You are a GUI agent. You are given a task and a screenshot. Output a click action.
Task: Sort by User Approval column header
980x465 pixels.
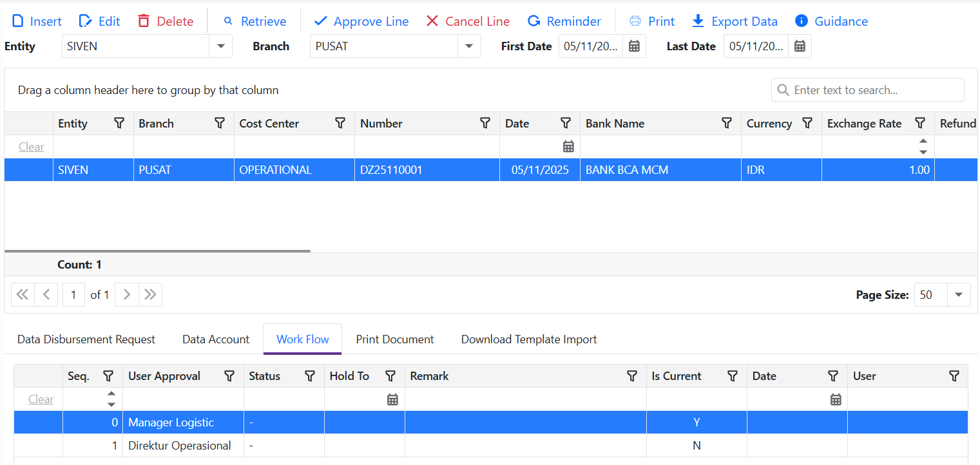click(164, 376)
